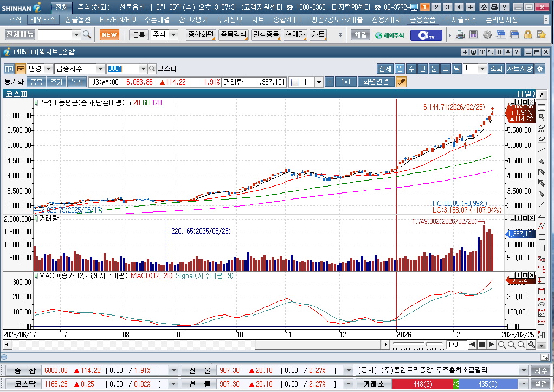The height and width of the screenshot is (392, 554).
Task: Click the 종합화면 toolbar button
Action: click(x=201, y=35)
